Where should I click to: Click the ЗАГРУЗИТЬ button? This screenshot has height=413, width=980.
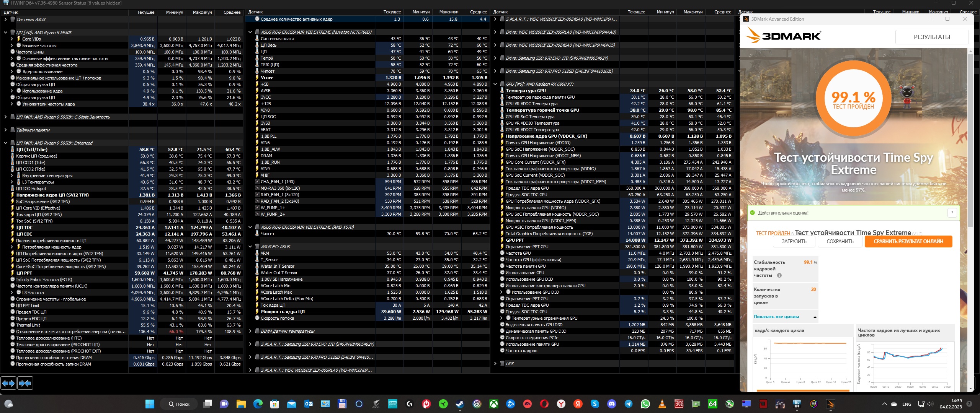click(x=794, y=242)
